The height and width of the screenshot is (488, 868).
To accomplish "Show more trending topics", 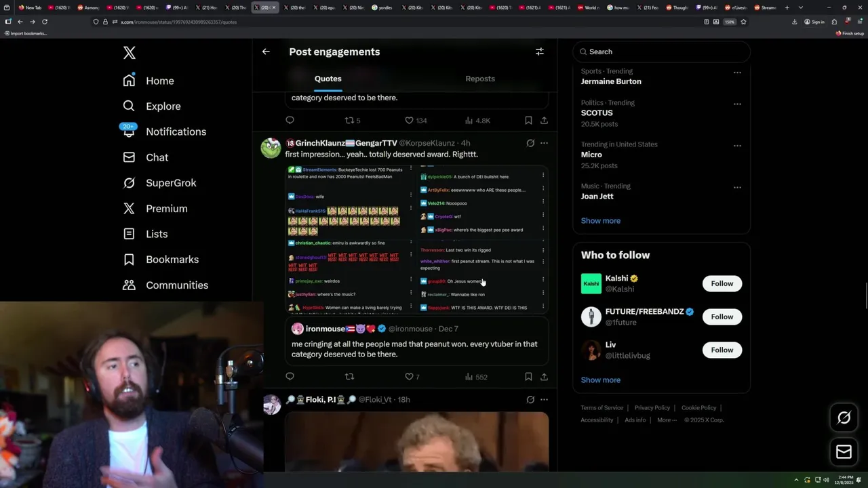I will pyautogui.click(x=600, y=220).
